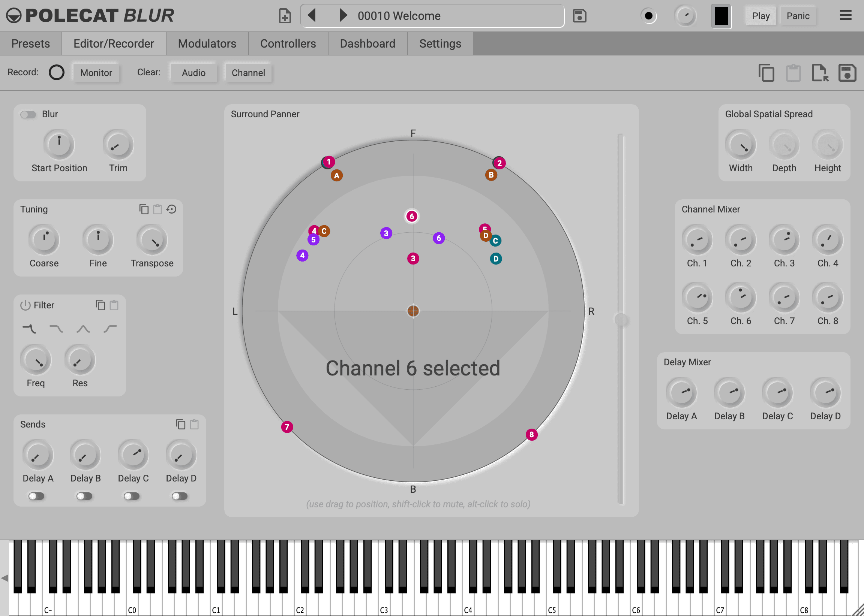The width and height of the screenshot is (864, 616).
Task: Click the black color swatch in top bar
Action: pos(721,16)
